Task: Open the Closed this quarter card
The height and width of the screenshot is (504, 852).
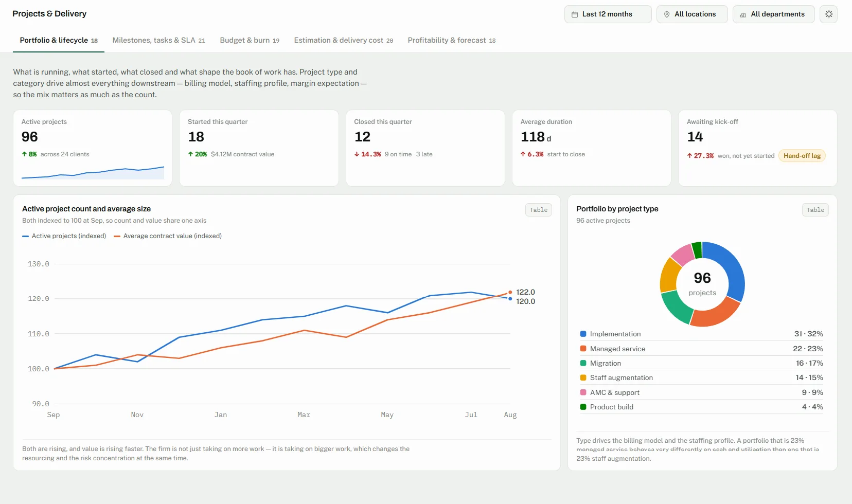Action: tap(425, 148)
